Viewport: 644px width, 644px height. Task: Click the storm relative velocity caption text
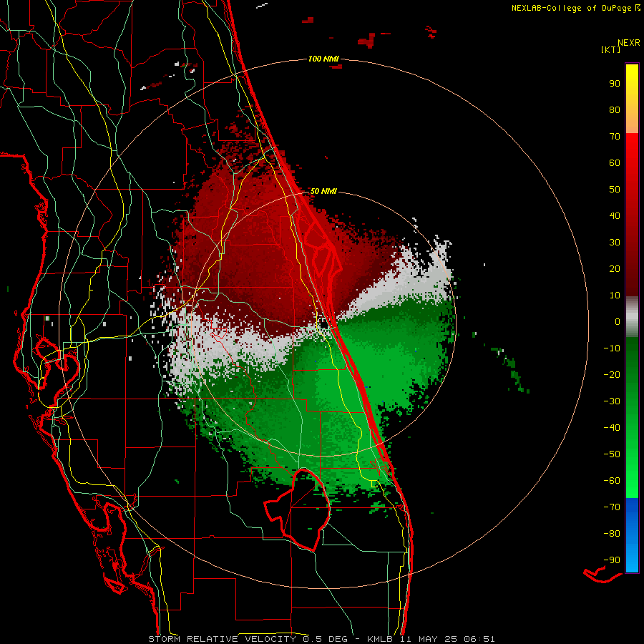coord(321,639)
